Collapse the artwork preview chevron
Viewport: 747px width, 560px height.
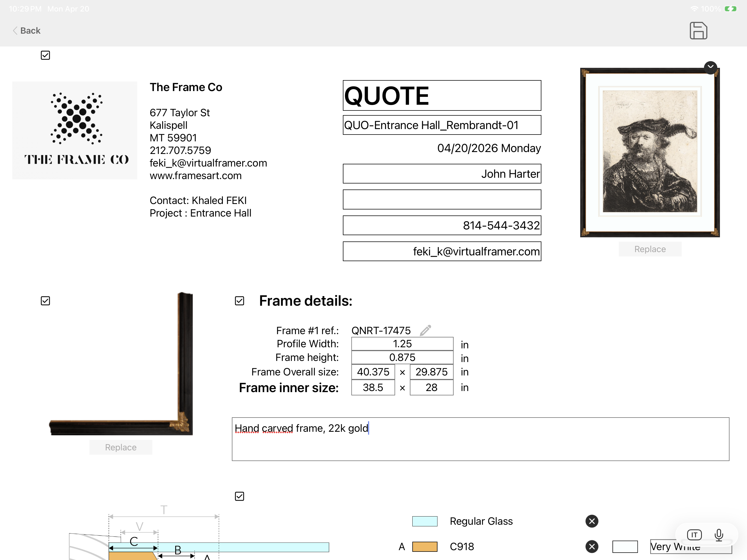[x=711, y=67]
